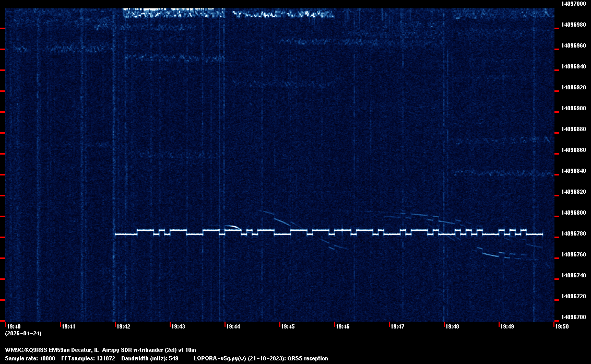Select the 14096900 frequency scale label
Viewport: 591px width, 364px height.
[x=573, y=108]
